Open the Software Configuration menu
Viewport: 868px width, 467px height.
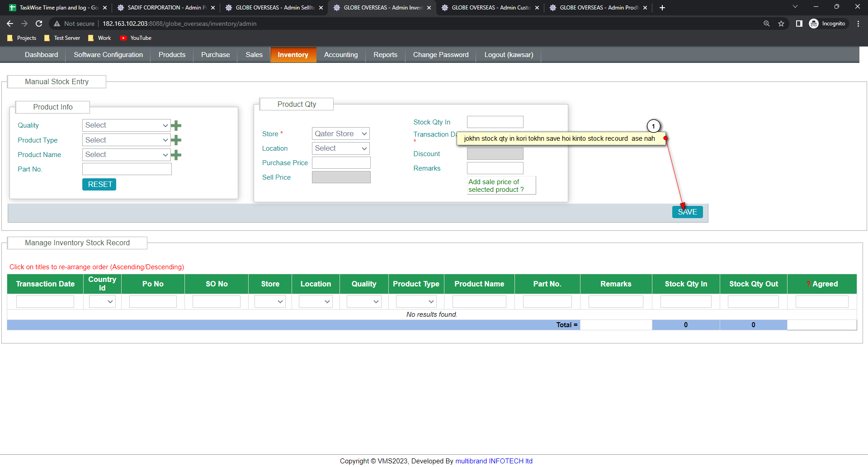[108, 55]
